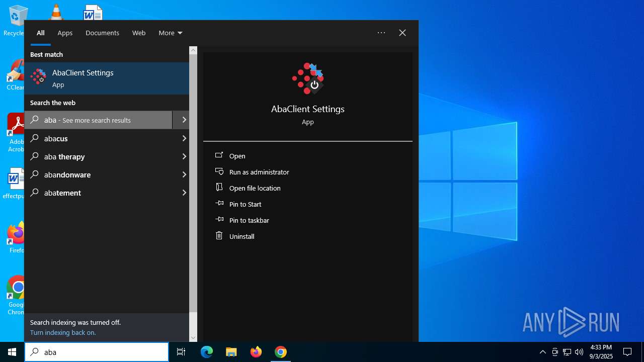Open the network status tray icon

[567, 352]
